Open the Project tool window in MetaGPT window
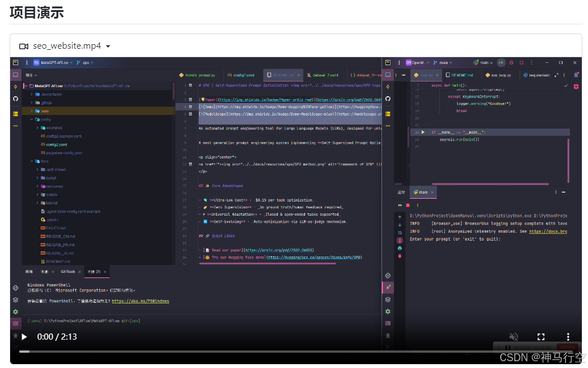Image resolution: width=588 pixels, height=368 pixels. coord(15,75)
